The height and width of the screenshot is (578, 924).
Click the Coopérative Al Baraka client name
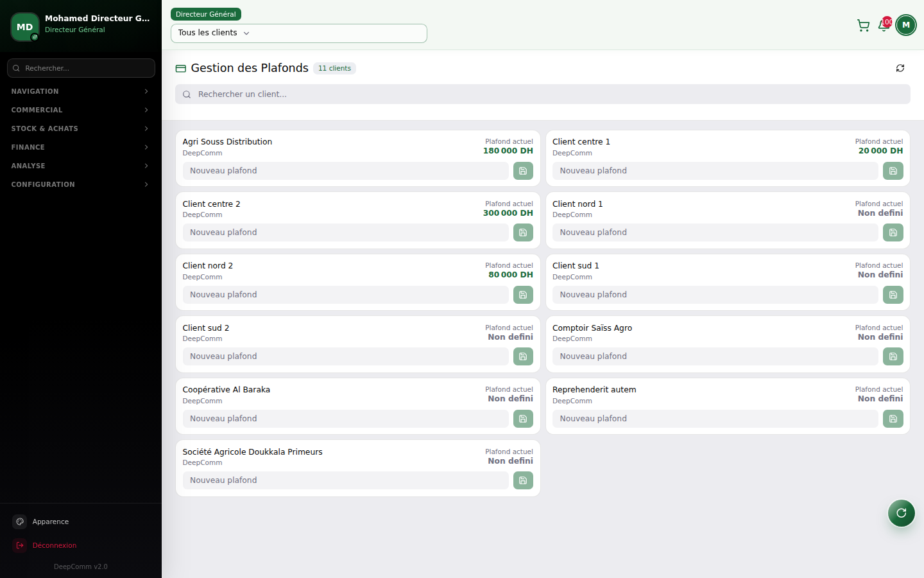(227, 390)
